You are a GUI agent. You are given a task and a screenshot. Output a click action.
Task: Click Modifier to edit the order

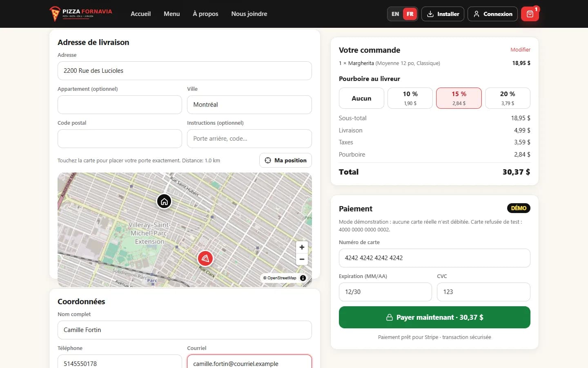pyautogui.click(x=520, y=49)
